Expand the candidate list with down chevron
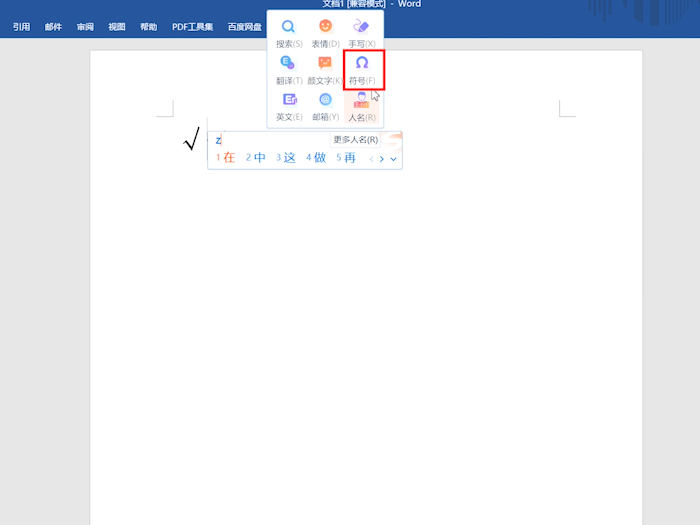The width and height of the screenshot is (700, 525). 393,159
